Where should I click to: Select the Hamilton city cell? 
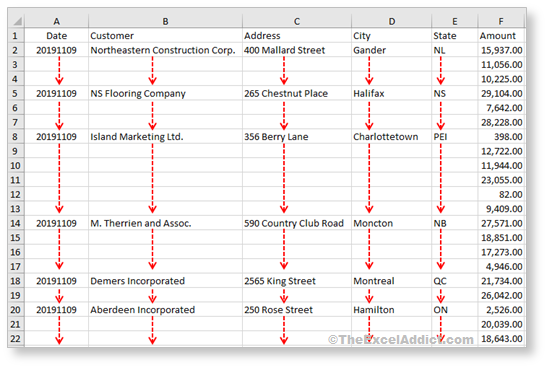pos(392,309)
